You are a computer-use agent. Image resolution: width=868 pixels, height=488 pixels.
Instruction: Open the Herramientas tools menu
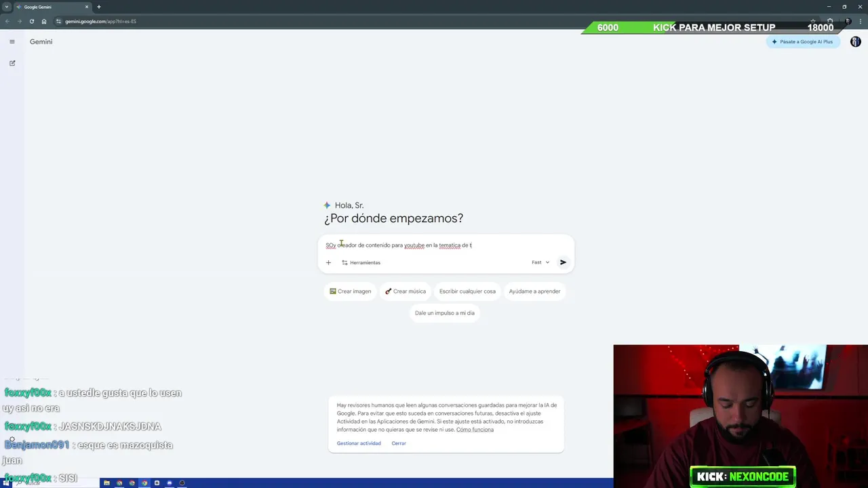(361, 262)
